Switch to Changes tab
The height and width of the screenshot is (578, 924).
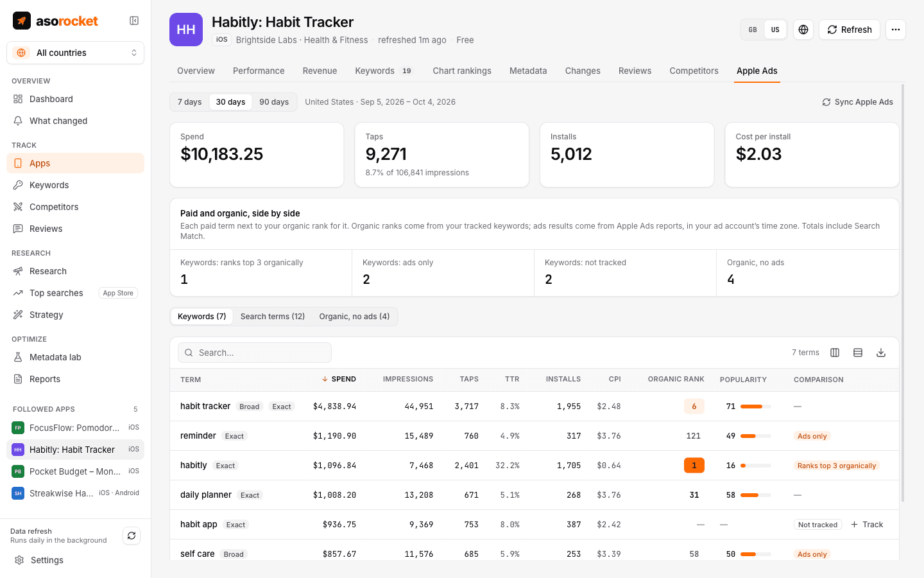pos(583,71)
